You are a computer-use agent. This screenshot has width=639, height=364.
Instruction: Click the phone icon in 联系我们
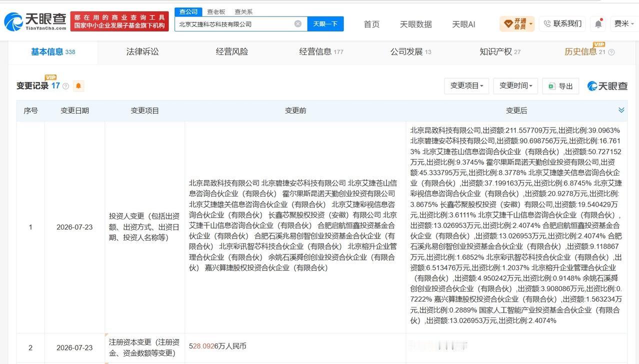pyautogui.click(x=547, y=23)
